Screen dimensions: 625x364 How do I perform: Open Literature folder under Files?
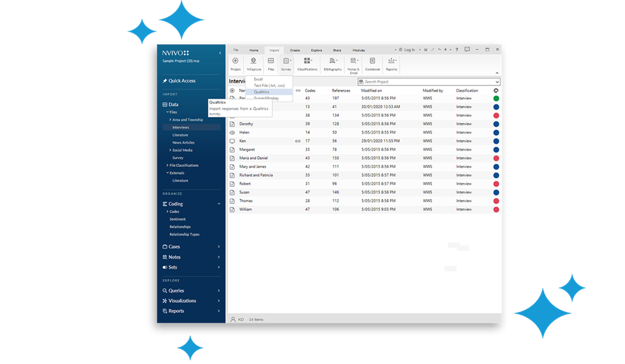pos(180,135)
